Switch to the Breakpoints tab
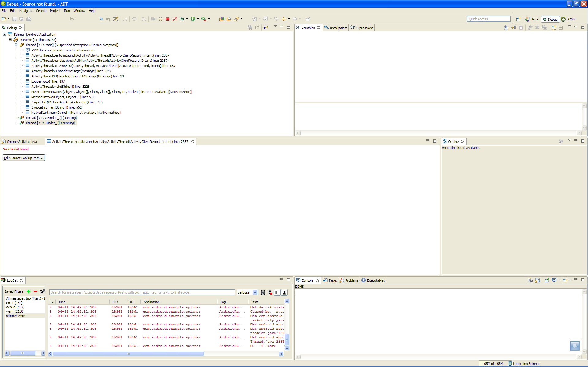588x367 pixels. pyautogui.click(x=336, y=28)
